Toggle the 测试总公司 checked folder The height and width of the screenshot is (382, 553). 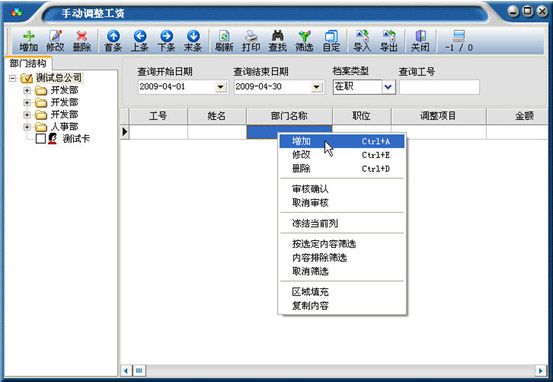pos(27,78)
